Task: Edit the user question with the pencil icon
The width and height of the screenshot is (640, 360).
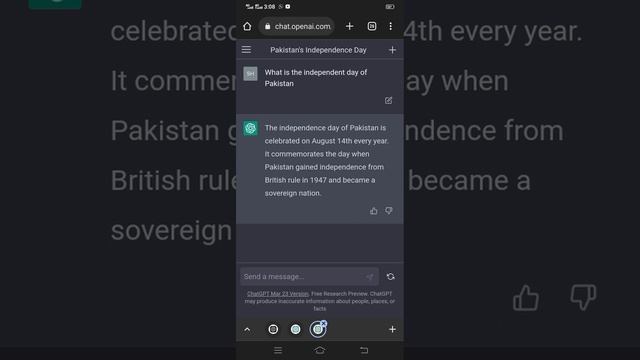Action: pyautogui.click(x=389, y=100)
